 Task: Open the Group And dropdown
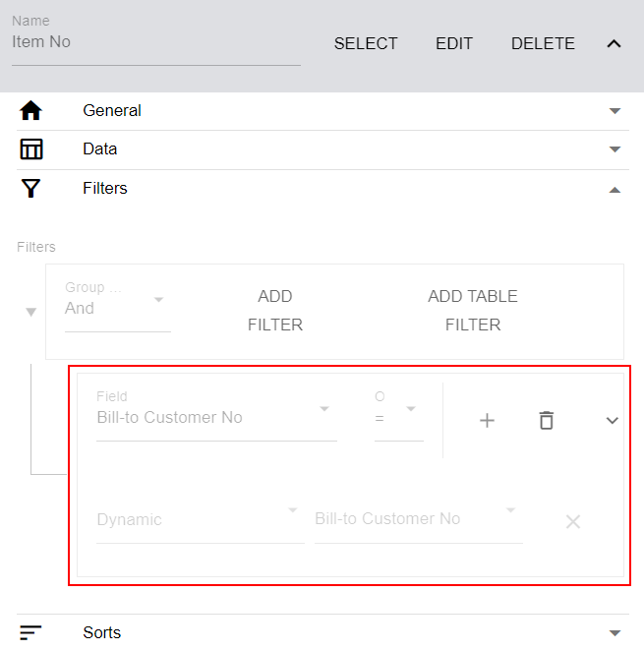point(118,306)
